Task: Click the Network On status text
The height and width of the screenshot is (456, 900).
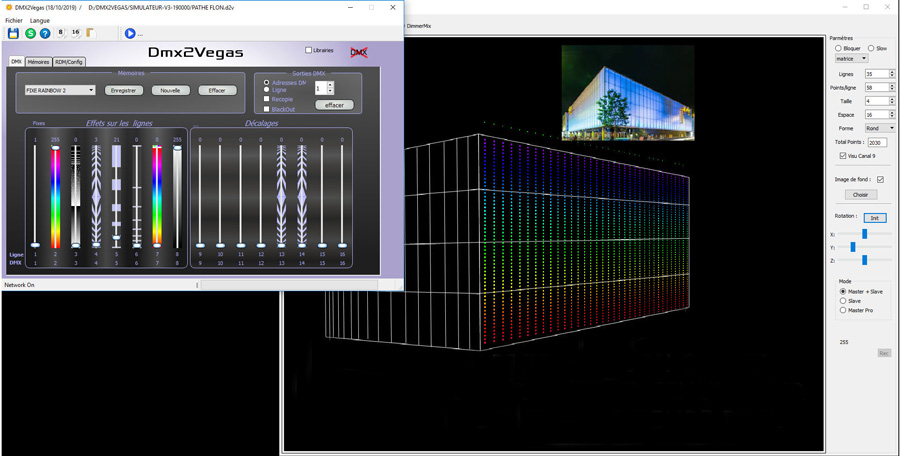Action: (20, 285)
